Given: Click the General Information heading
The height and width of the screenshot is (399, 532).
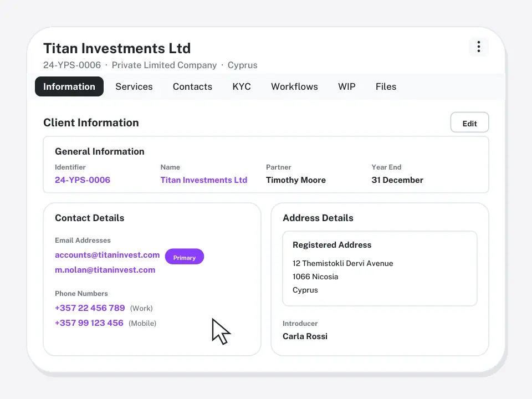Looking at the screenshot, I should [99, 151].
